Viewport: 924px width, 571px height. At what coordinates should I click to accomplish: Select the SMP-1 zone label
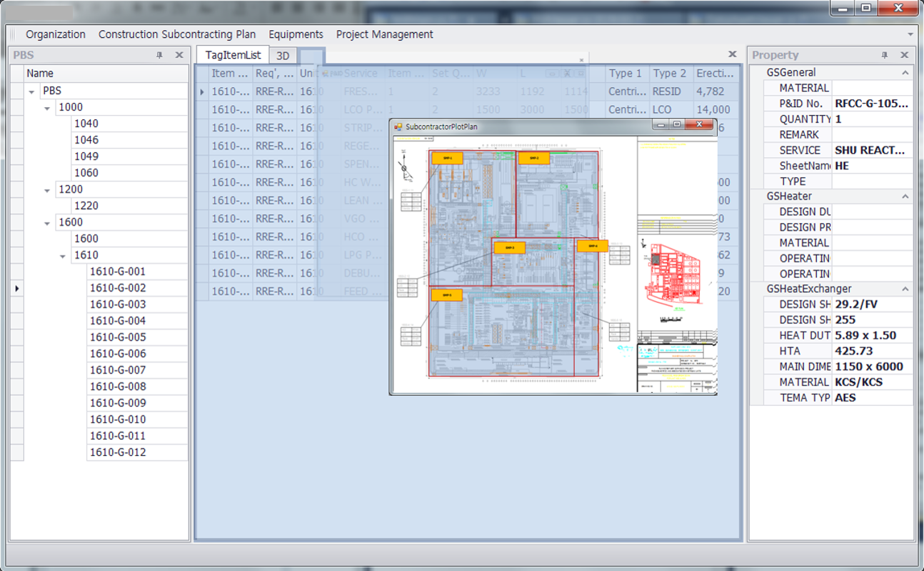(448, 158)
